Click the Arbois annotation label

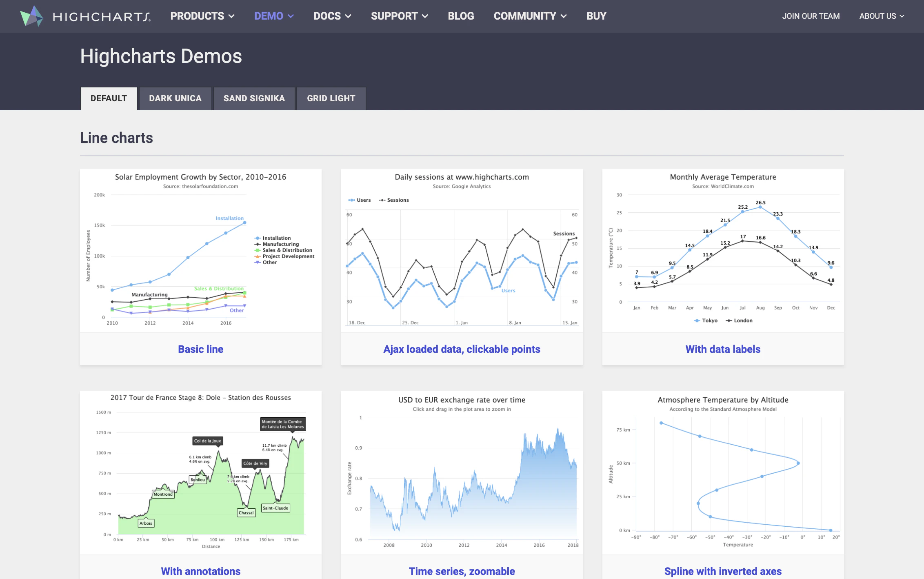click(146, 523)
